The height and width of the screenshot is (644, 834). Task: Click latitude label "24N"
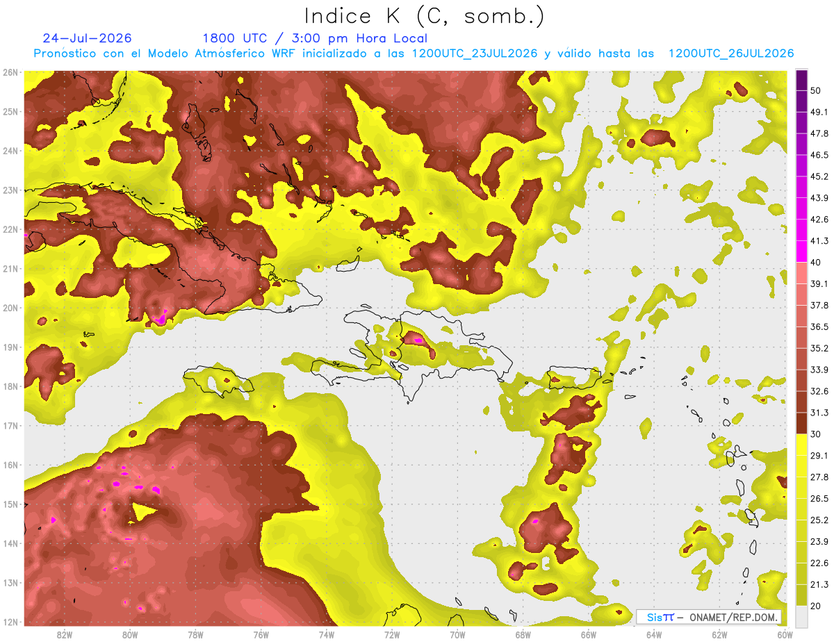pyautogui.click(x=10, y=151)
